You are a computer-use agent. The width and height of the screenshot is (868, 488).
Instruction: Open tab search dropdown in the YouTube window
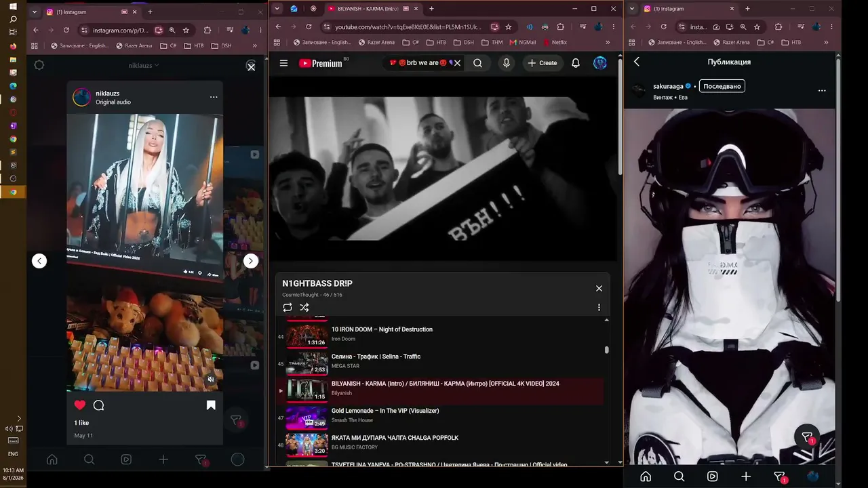click(277, 9)
